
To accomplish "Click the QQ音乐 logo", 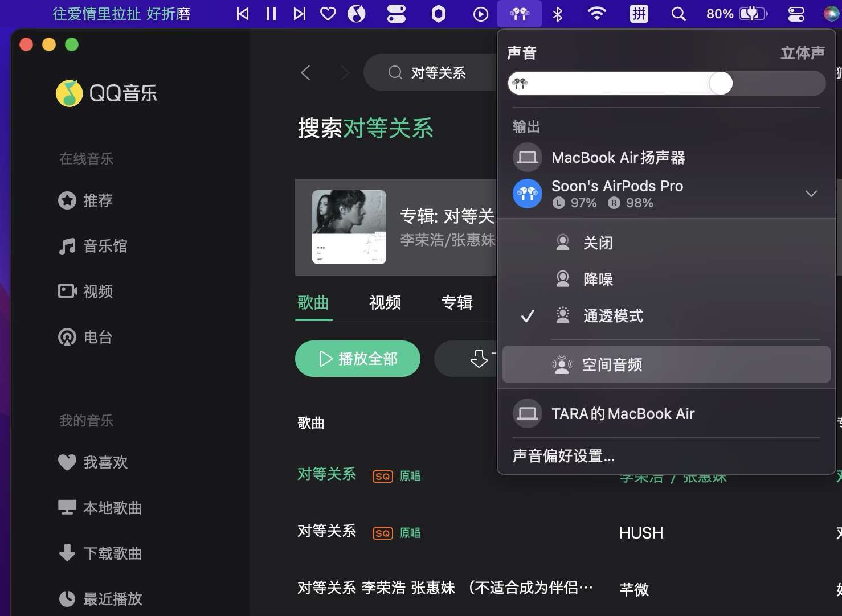I will (x=107, y=93).
